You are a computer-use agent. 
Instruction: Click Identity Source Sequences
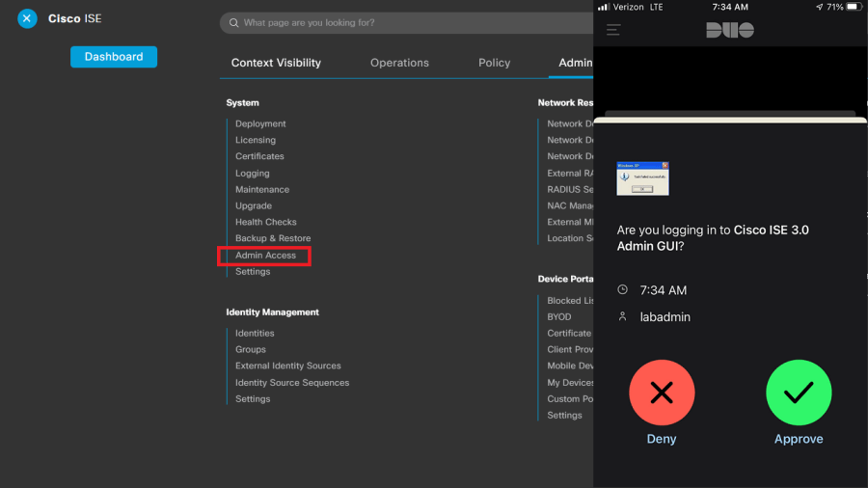click(x=292, y=383)
